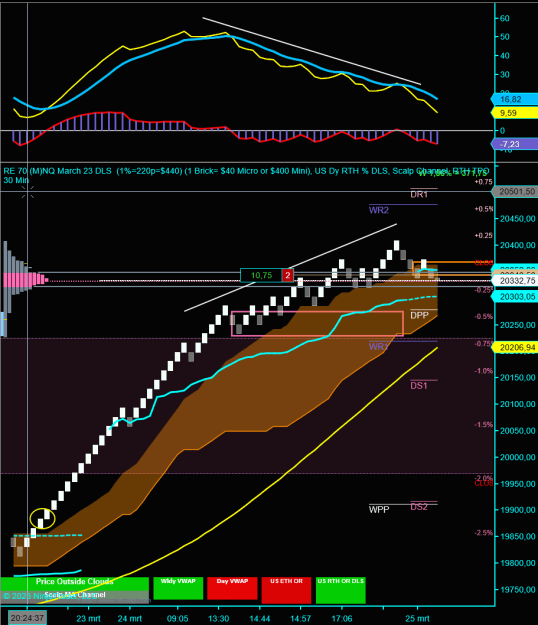Screen dimensions: 538x625
Task: Click the WR2 weekly resistance label
Action: [379, 210]
